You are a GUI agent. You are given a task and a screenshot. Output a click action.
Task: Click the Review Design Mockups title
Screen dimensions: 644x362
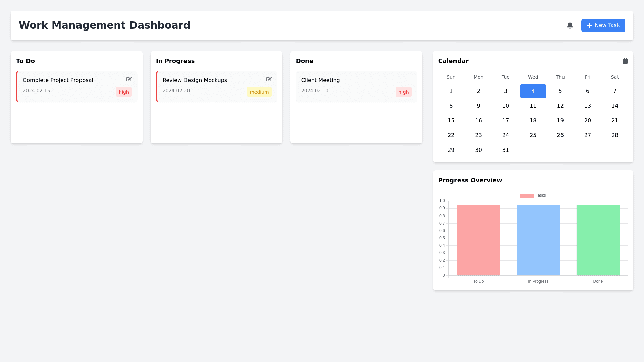195,80
